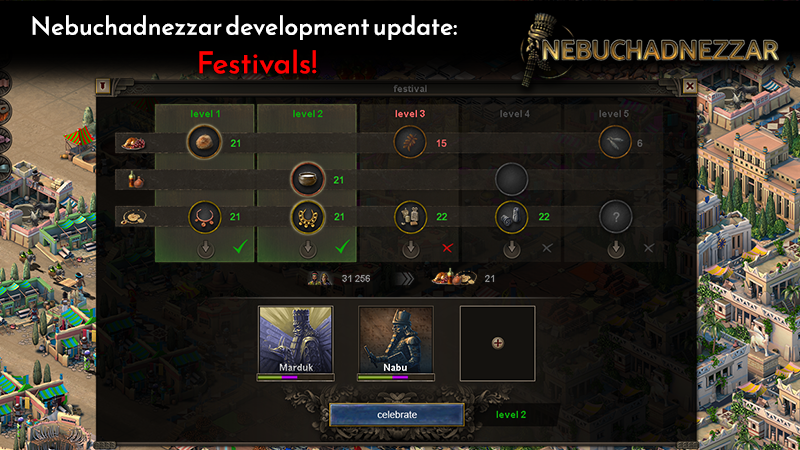
Task: Select the bowl offering icon in level 2
Action: 307,180
